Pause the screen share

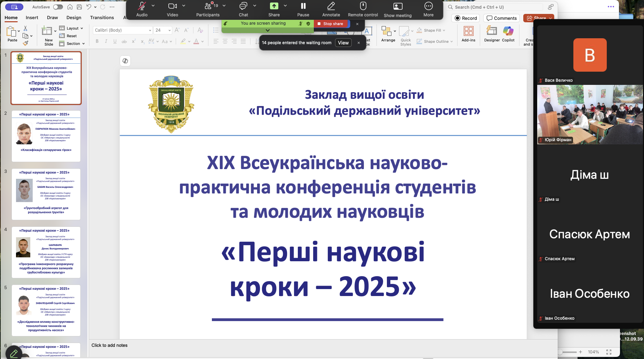point(303,9)
